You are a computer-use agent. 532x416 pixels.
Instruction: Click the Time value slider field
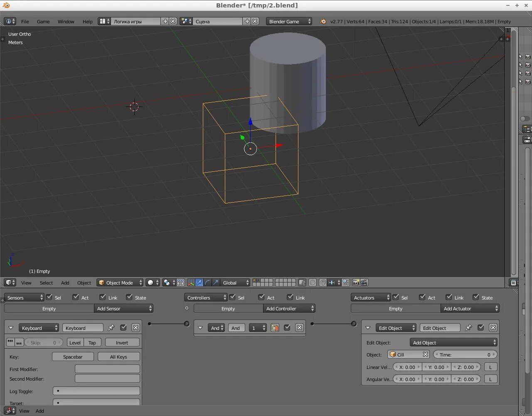tap(465, 355)
